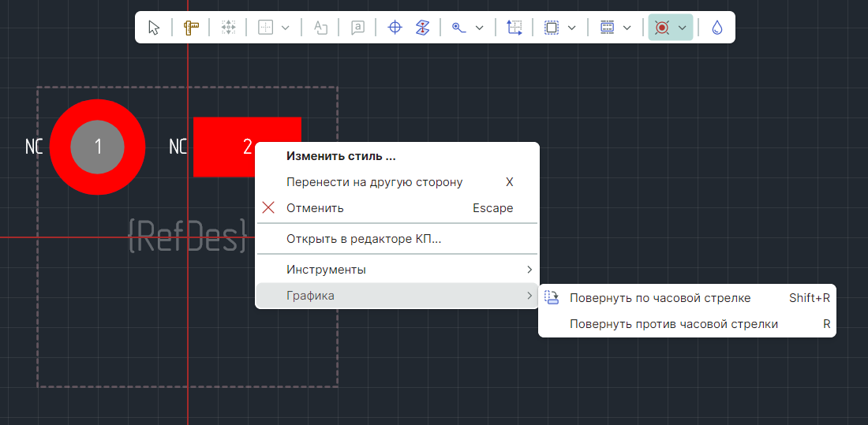
Task: Click the crosshair placement square icon
Action: coord(266,27)
